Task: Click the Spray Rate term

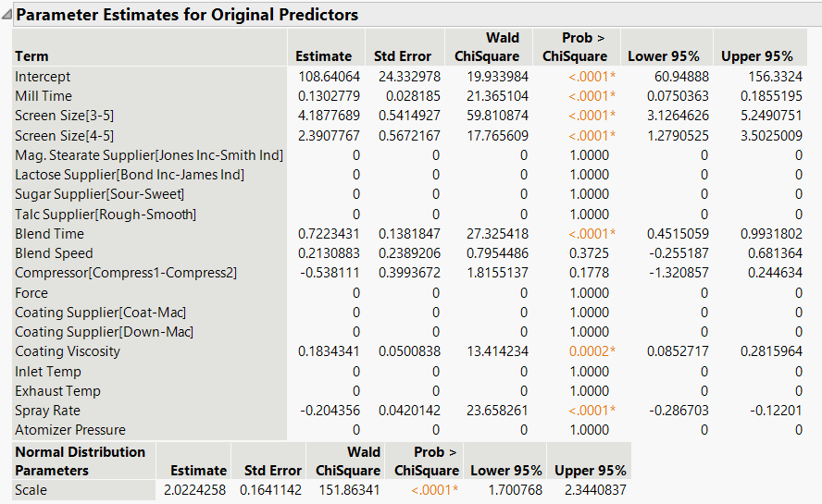Action: (47, 411)
